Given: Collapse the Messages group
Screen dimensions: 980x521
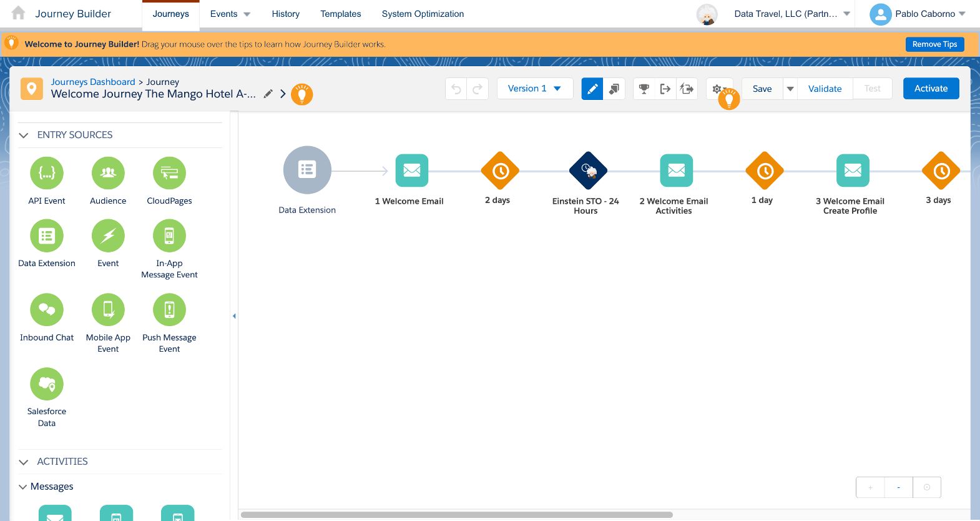Looking at the screenshot, I should (23, 487).
